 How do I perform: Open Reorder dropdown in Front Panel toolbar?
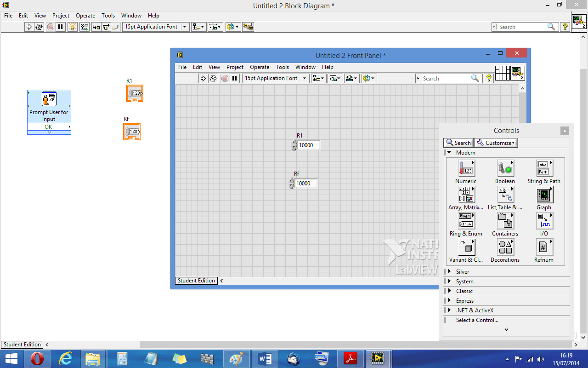(369, 78)
